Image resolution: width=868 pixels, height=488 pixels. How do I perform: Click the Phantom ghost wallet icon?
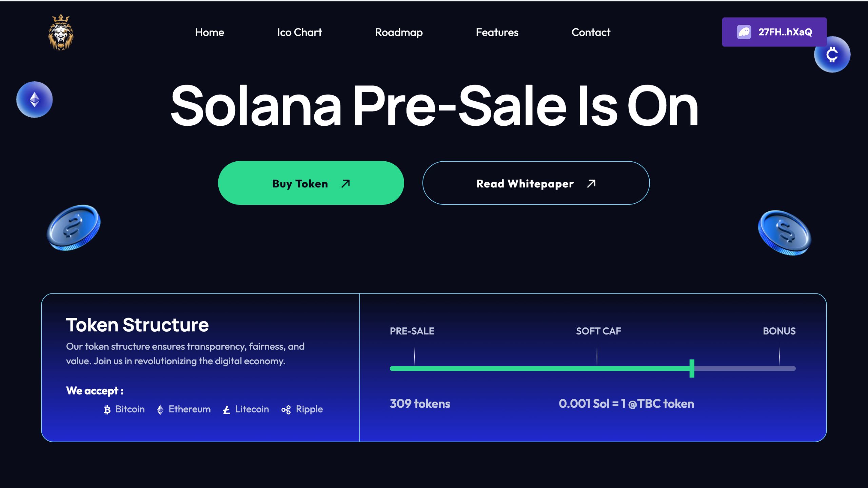point(744,32)
